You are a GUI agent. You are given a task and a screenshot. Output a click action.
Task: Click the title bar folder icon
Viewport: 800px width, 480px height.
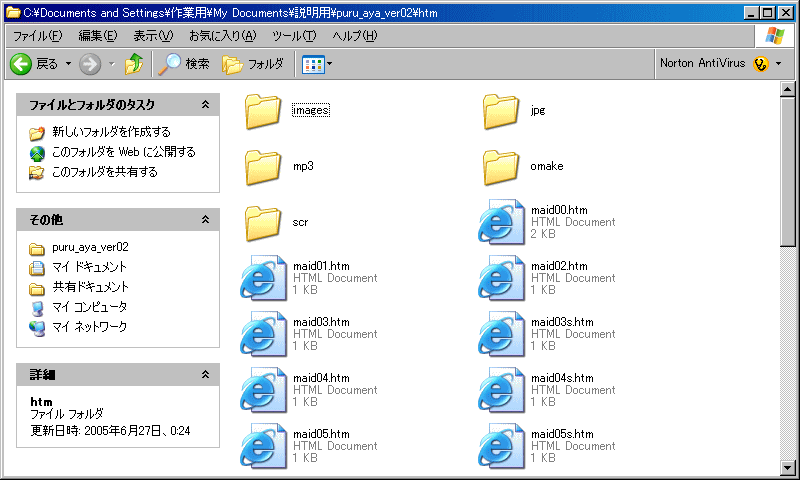pyautogui.click(x=12, y=12)
